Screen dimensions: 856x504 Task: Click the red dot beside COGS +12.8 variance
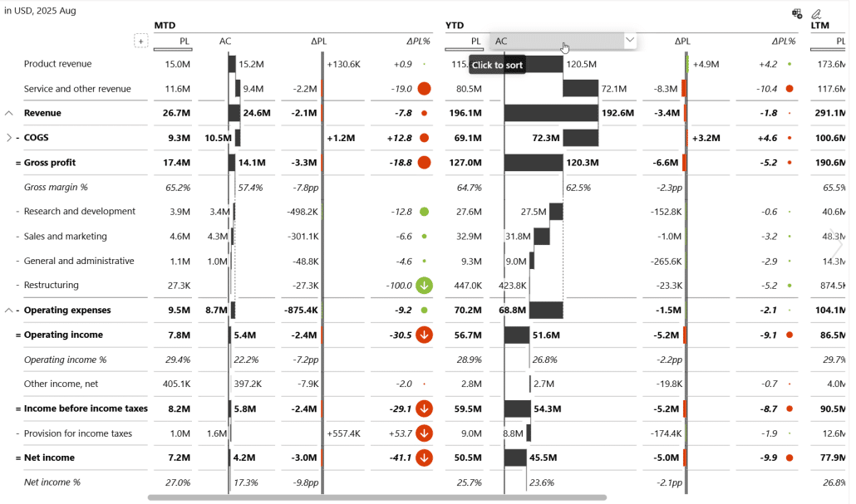point(423,138)
